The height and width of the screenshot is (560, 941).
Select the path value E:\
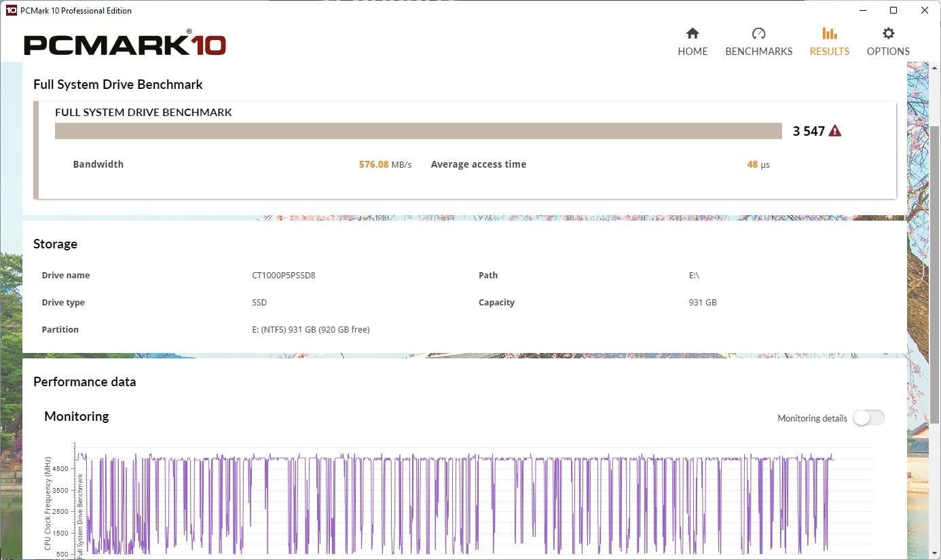coord(694,275)
